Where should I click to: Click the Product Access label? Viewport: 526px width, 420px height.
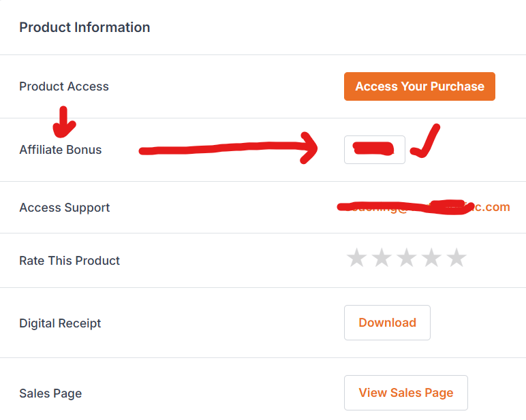64,86
